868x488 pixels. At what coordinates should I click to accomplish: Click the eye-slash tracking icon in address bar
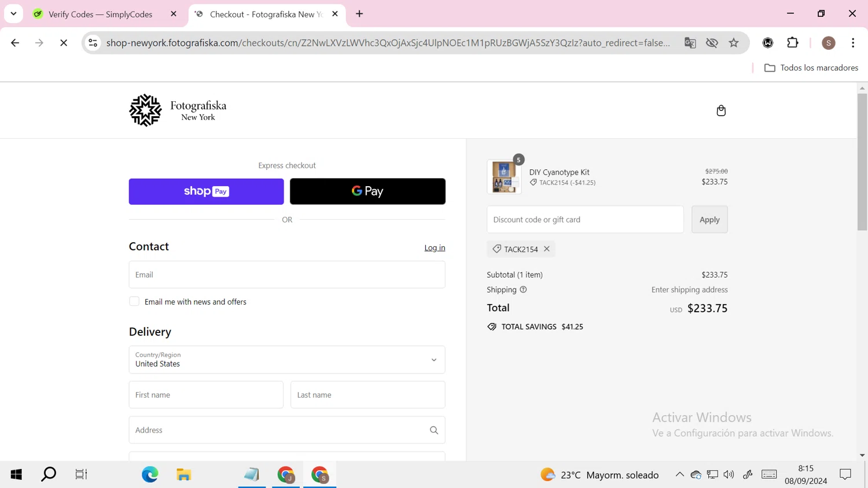click(x=712, y=43)
